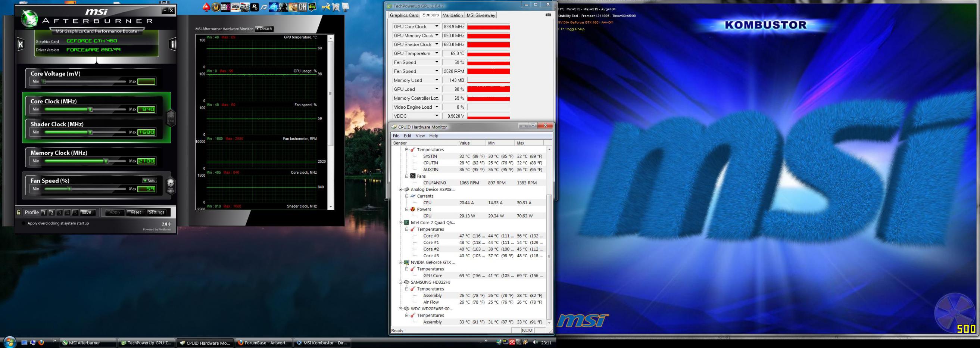Adjust the Core Clock slider handle

(x=90, y=109)
